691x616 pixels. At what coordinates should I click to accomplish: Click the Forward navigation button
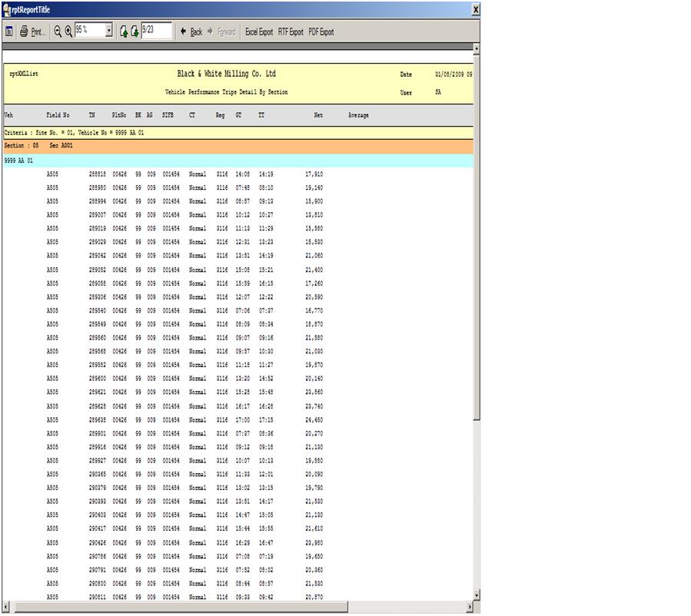pyautogui.click(x=222, y=32)
